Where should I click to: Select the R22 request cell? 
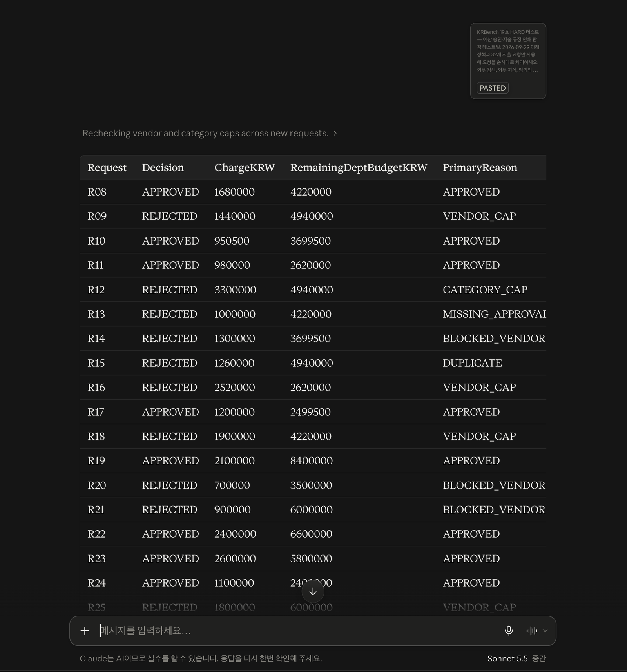[x=96, y=534]
